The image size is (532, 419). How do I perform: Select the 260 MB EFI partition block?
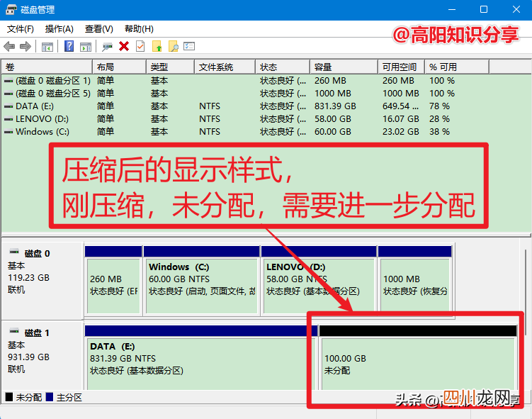[x=113, y=286]
